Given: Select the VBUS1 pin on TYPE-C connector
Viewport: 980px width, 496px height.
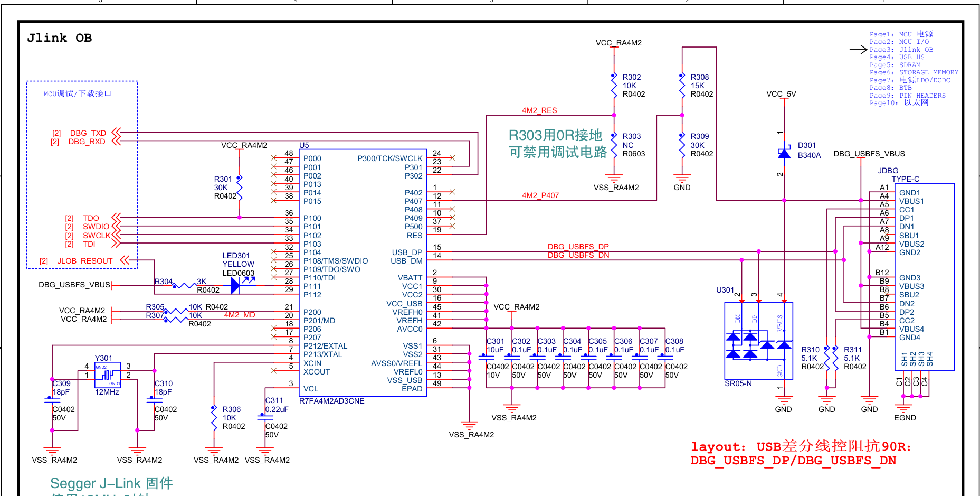Looking at the screenshot, I should [x=911, y=201].
